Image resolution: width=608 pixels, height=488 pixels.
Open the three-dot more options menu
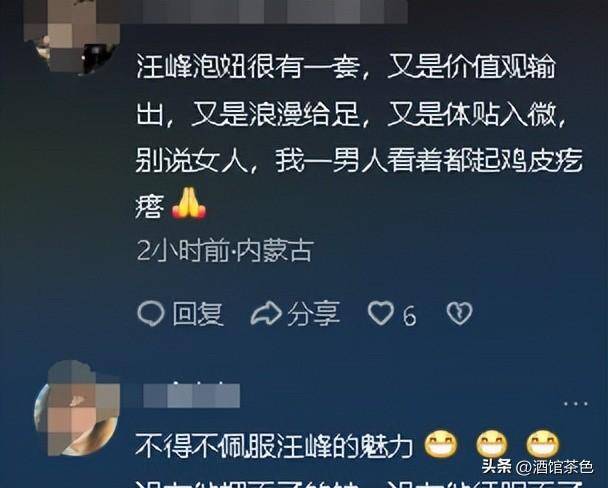576,404
